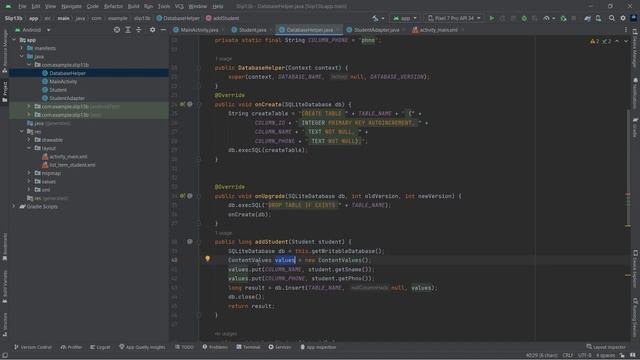Click the editor vertical scrollbar
The width and height of the screenshot is (640, 360).
629,167
